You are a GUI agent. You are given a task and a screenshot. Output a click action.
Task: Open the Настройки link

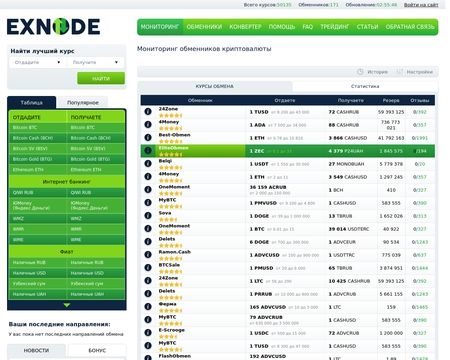click(x=419, y=72)
